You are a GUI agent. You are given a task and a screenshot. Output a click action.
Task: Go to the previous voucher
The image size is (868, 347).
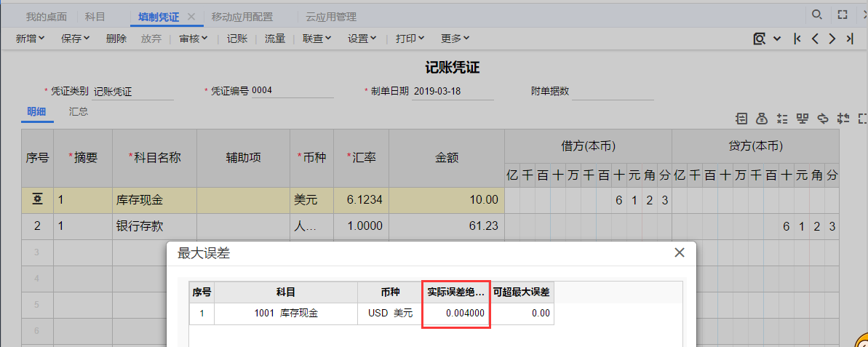coord(815,39)
